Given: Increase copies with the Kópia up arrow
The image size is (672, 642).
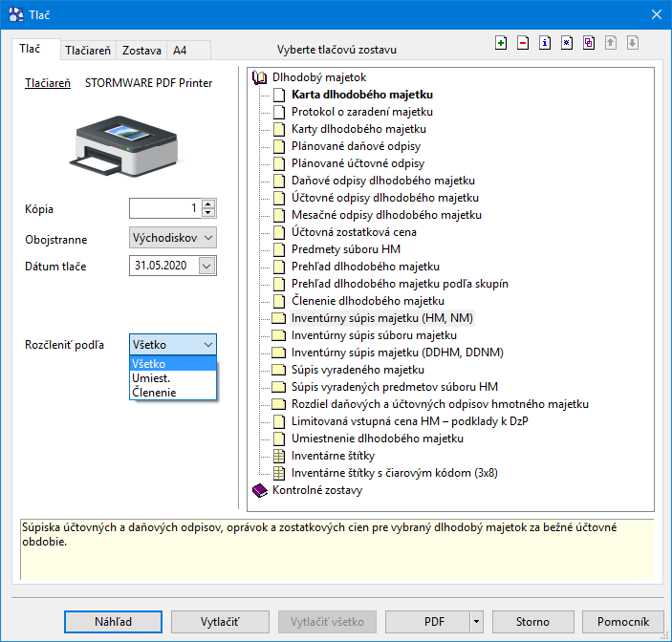Looking at the screenshot, I should pos(208,203).
